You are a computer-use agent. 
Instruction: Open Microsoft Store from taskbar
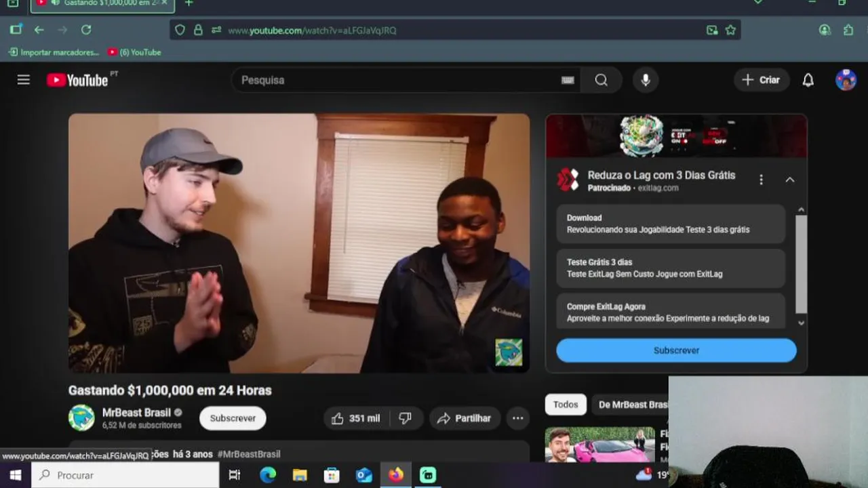point(332,475)
